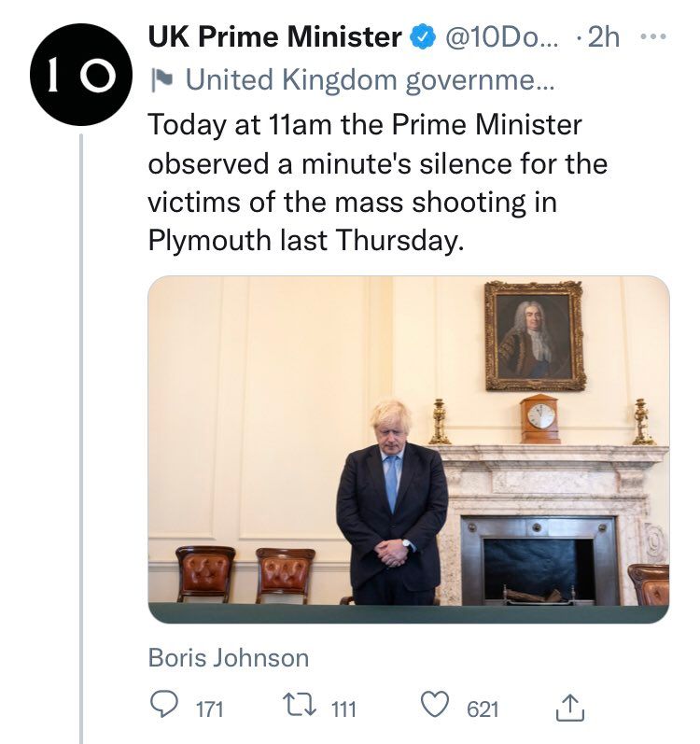The width and height of the screenshot is (700, 744).
Task: Click the retweet count '111'
Action: [343, 709]
